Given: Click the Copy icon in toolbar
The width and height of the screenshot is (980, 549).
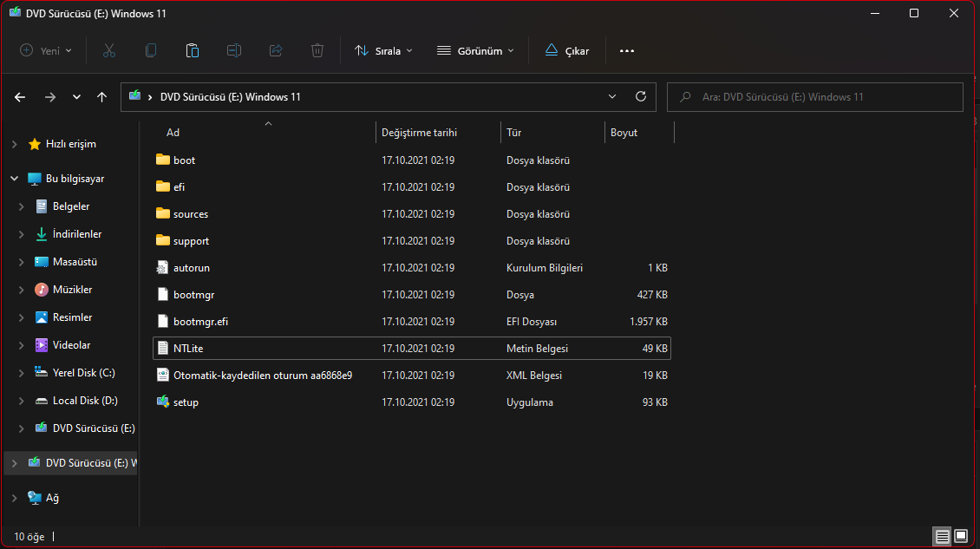Looking at the screenshot, I should tap(151, 50).
